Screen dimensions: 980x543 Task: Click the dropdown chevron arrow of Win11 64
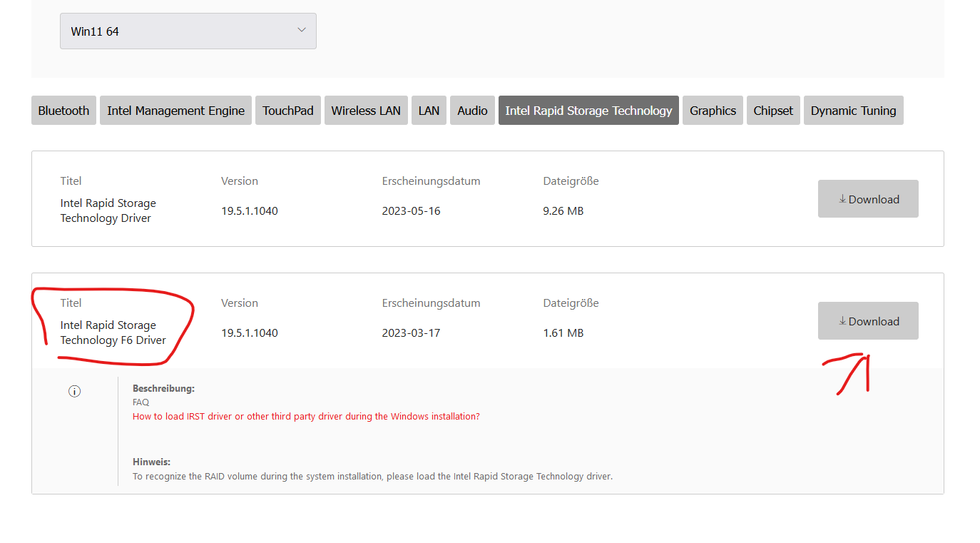tap(302, 30)
